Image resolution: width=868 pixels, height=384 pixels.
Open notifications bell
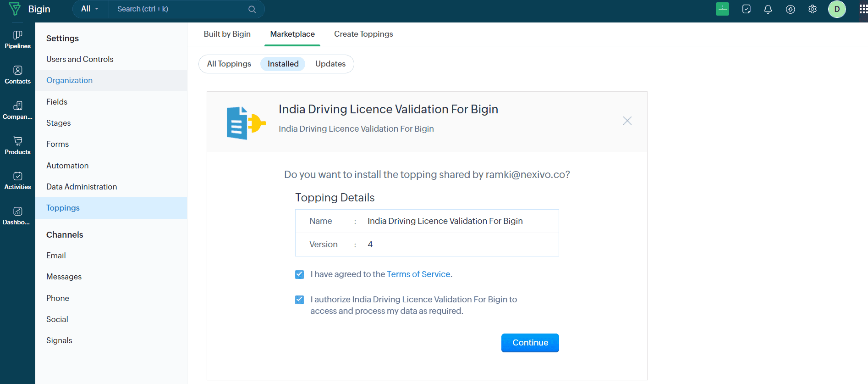coord(768,9)
